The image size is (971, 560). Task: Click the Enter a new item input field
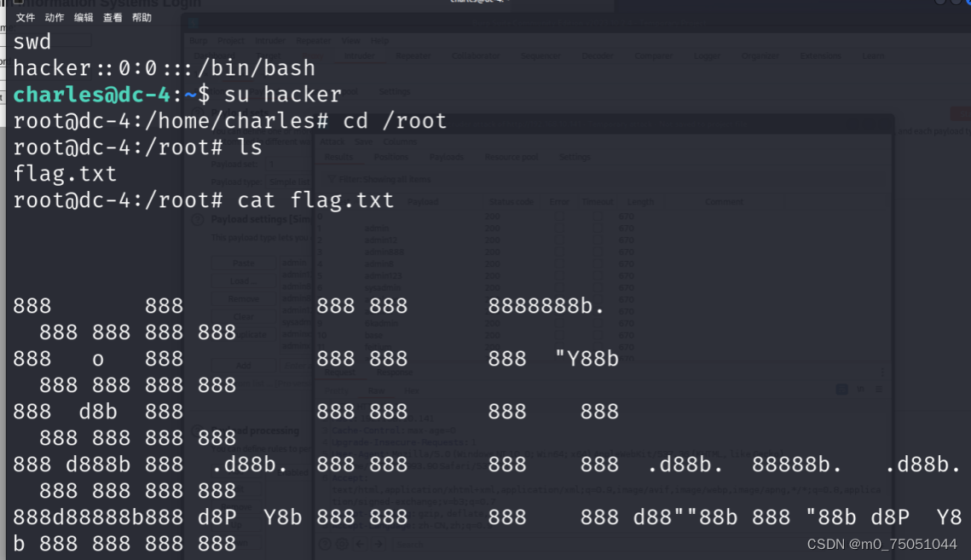tap(300, 366)
